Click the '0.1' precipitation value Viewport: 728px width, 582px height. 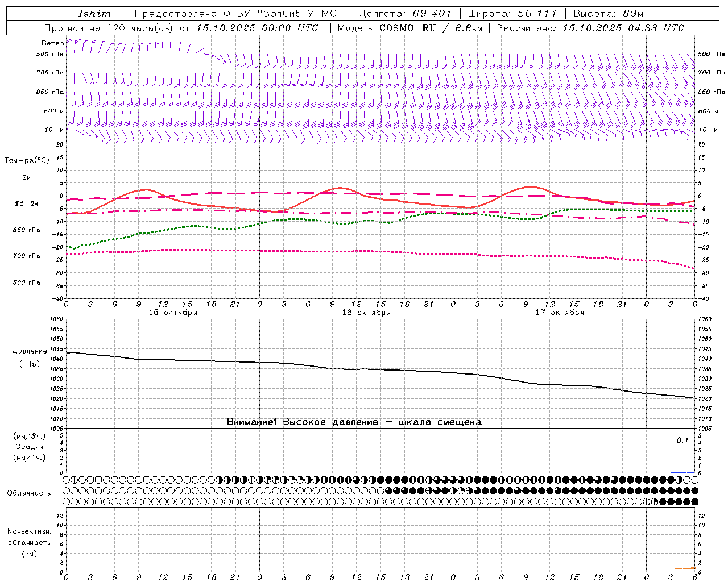[x=682, y=440]
